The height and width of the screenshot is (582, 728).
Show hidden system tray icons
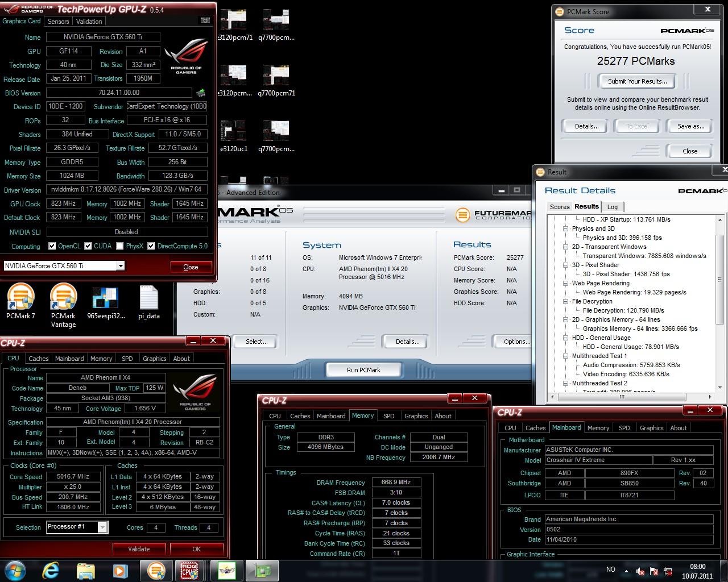625,571
